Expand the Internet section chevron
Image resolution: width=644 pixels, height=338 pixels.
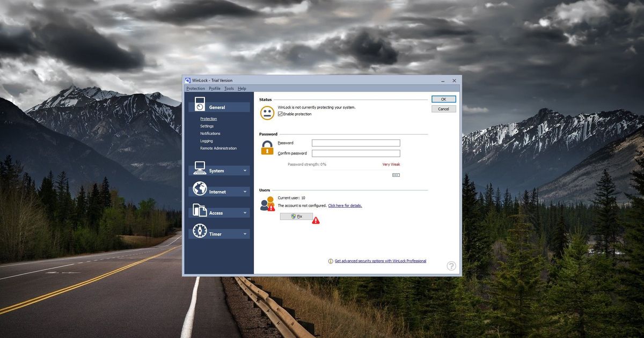click(245, 192)
